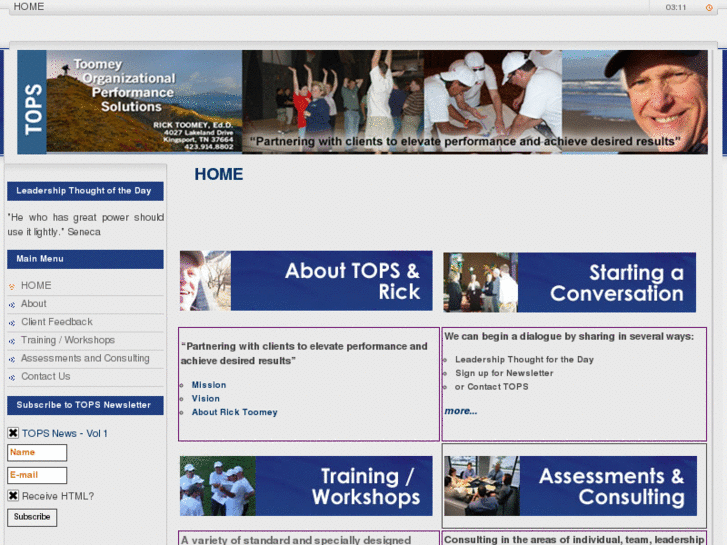This screenshot has height=545, width=727.
Task: Click the Subscribe button
Action: (32, 517)
